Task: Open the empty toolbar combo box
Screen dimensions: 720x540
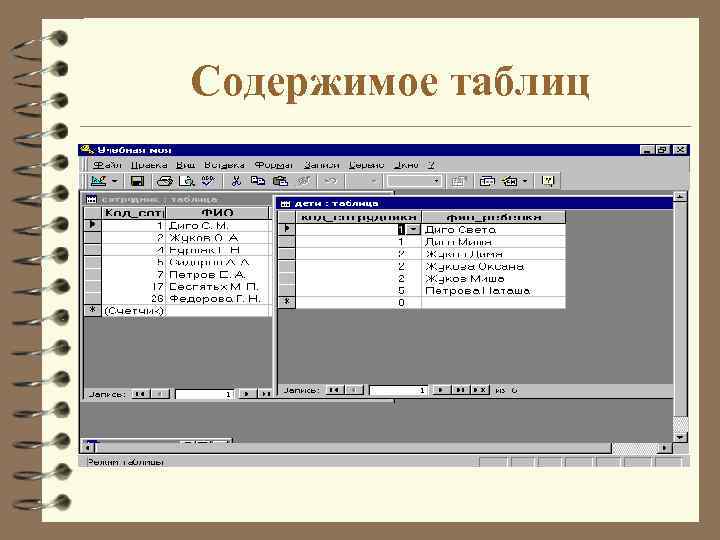Action: pos(414,181)
